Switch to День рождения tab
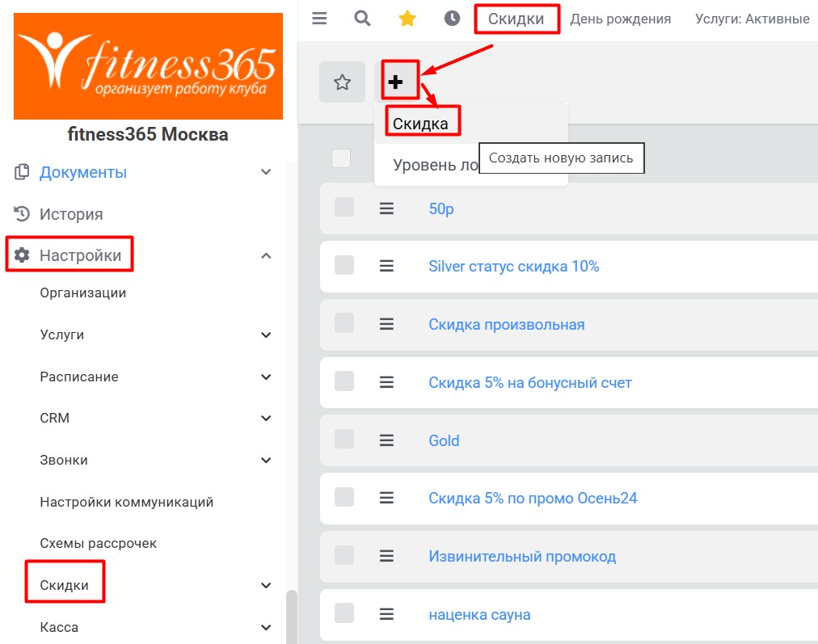The width and height of the screenshot is (818, 644). [x=620, y=19]
